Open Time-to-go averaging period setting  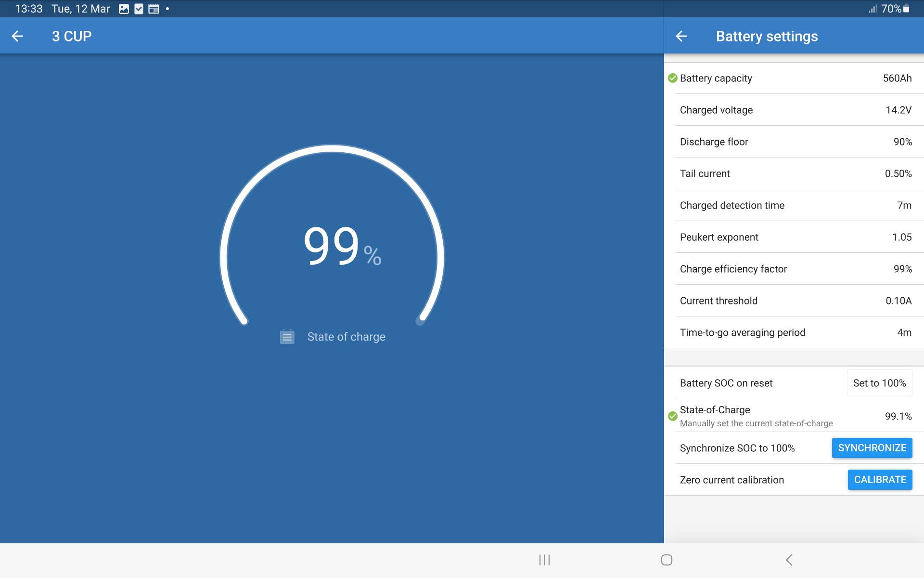(x=795, y=333)
